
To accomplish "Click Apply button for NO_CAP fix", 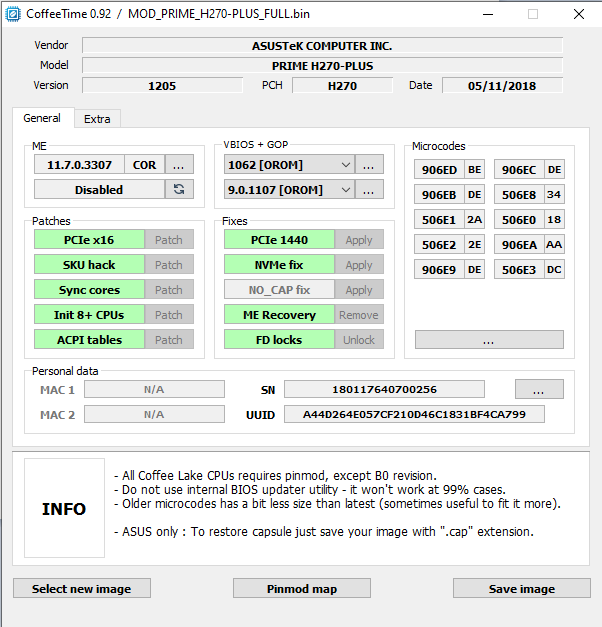I will coord(359,289).
